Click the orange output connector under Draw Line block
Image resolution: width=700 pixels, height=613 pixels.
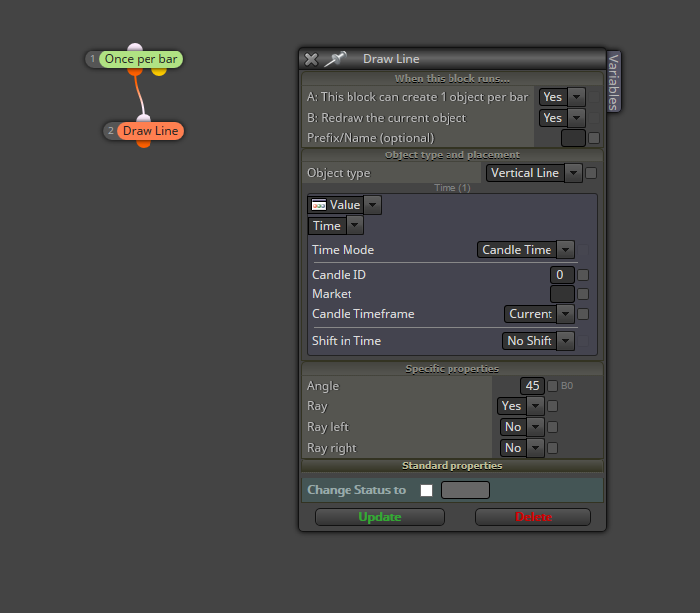coord(144,143)
